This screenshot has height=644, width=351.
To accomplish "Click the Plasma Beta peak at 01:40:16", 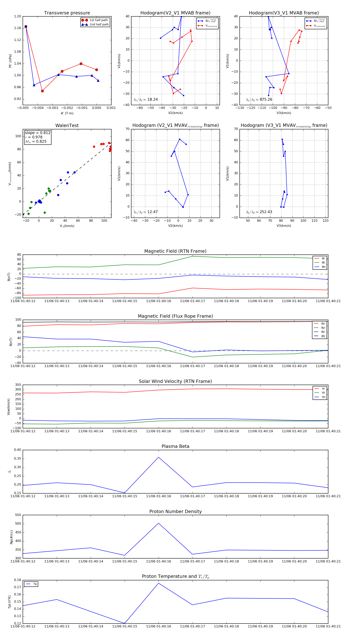I will pyautogui.click(x=158, y=457).
